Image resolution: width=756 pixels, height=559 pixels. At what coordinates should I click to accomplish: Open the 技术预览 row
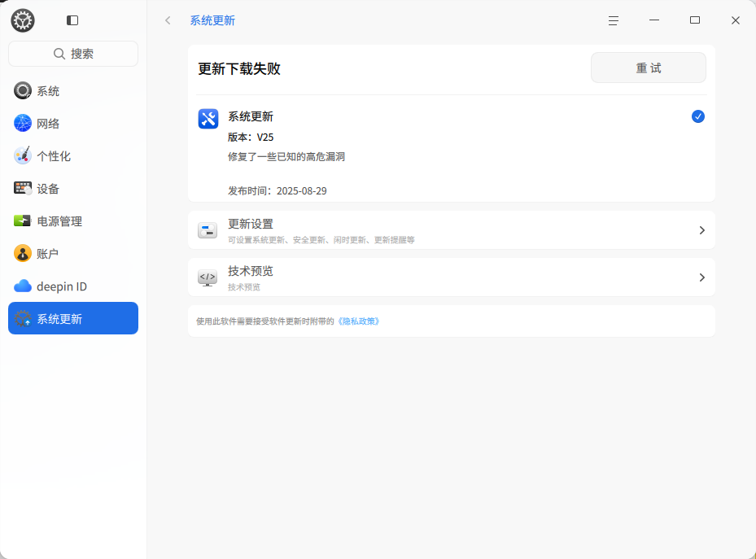pyautogui.click(x=452, y=277)
